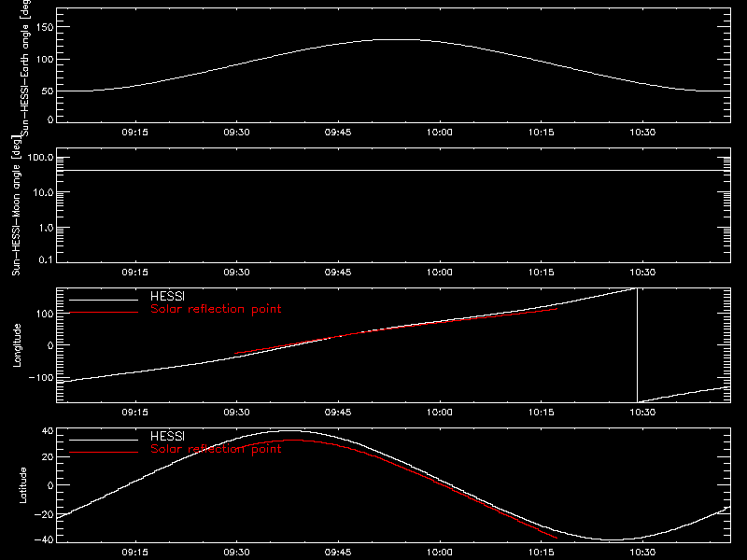Image resolution: width=747 pixels, height=560 pixels.
Task: Click 09:15 time label below Earth angle plot
Action: point(134,133)
